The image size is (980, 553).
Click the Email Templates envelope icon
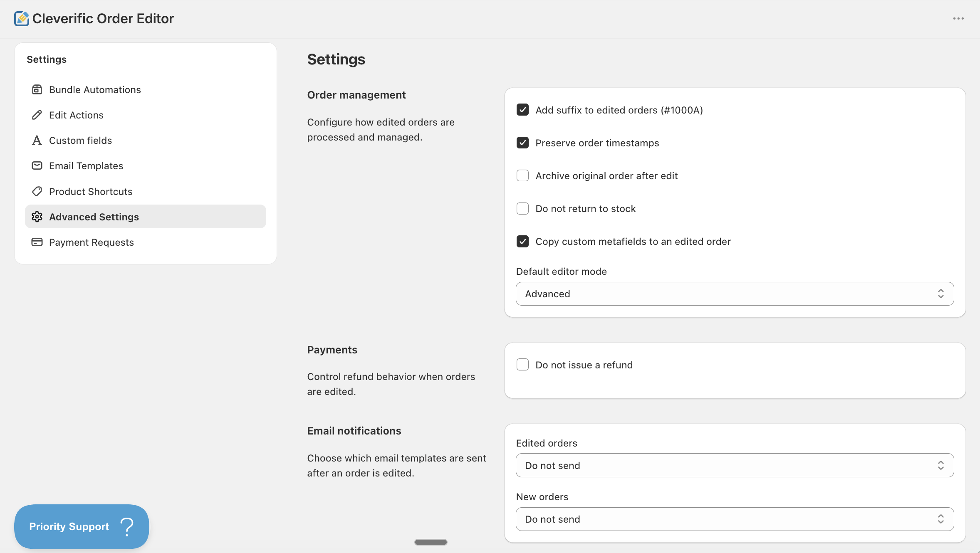coord(37,165)
